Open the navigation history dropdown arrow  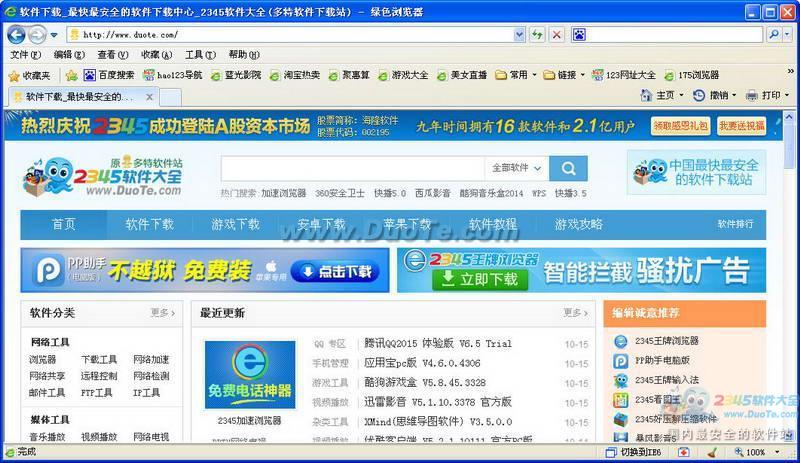pos(54,35)
